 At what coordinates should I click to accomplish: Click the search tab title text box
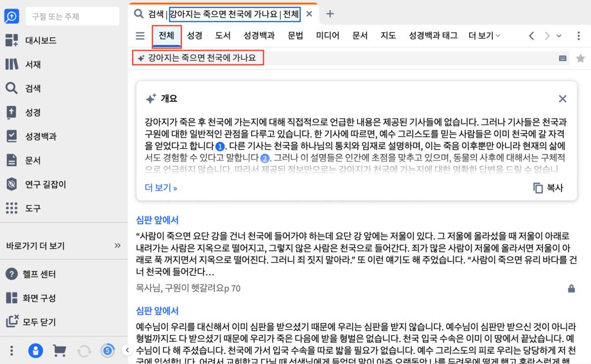pos(234,14)
